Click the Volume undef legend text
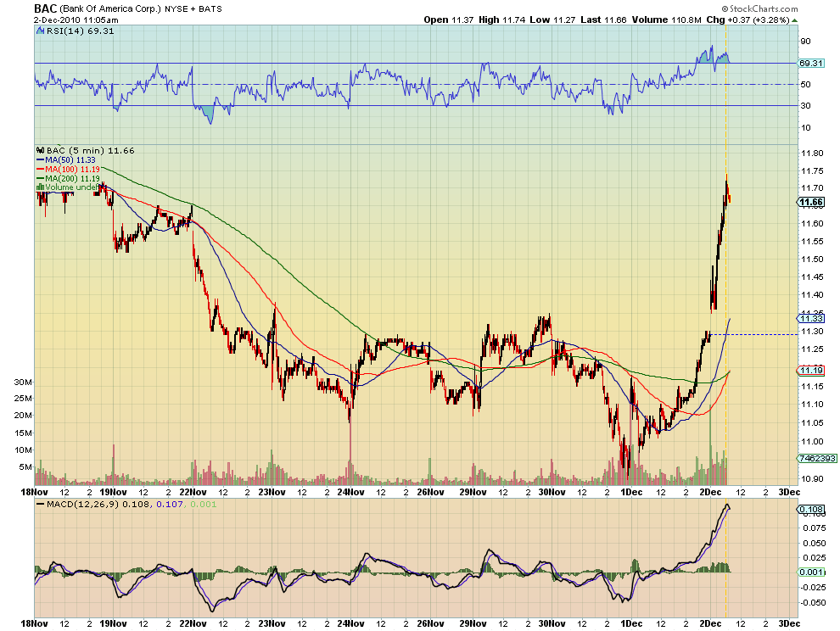The image size is (840, 631). pos(72,187)
